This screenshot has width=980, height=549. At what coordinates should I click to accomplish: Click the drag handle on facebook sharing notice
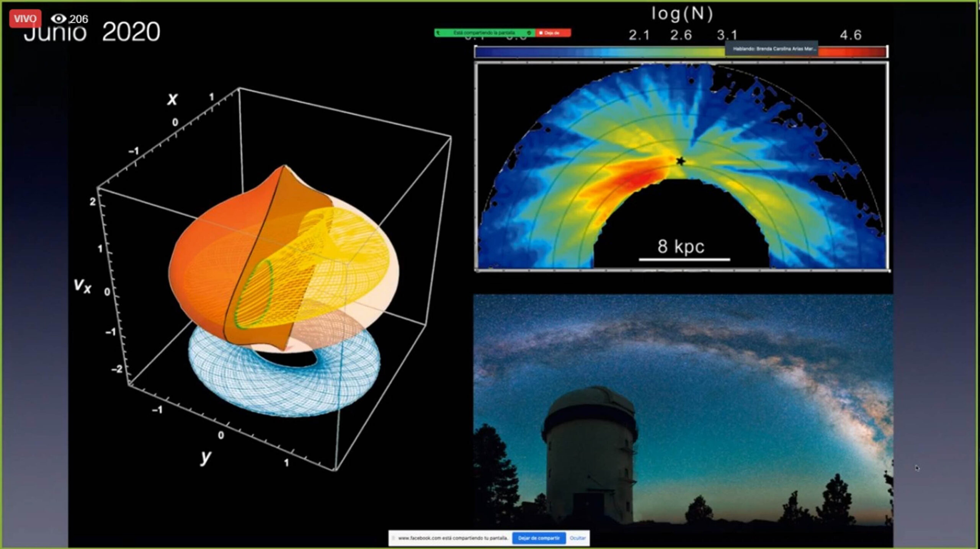pyautogui.click(x=393, y=538)
